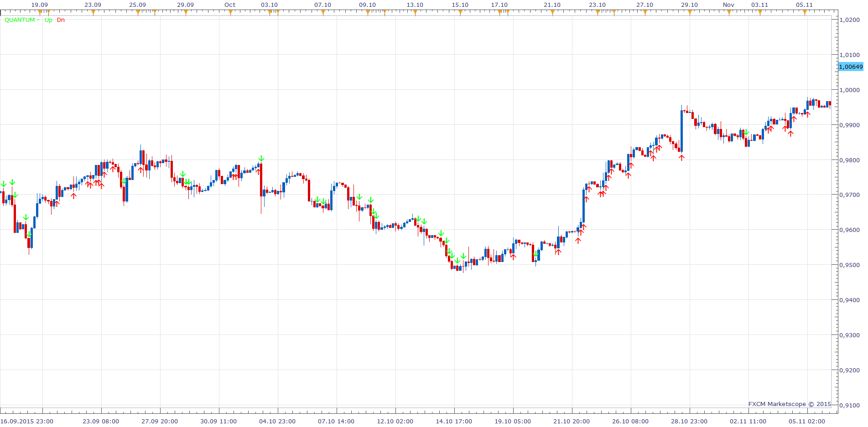This screenshot has height=427, width=868.
Task: Click the 17.10 date on top axis
Action: click(499, 5)
